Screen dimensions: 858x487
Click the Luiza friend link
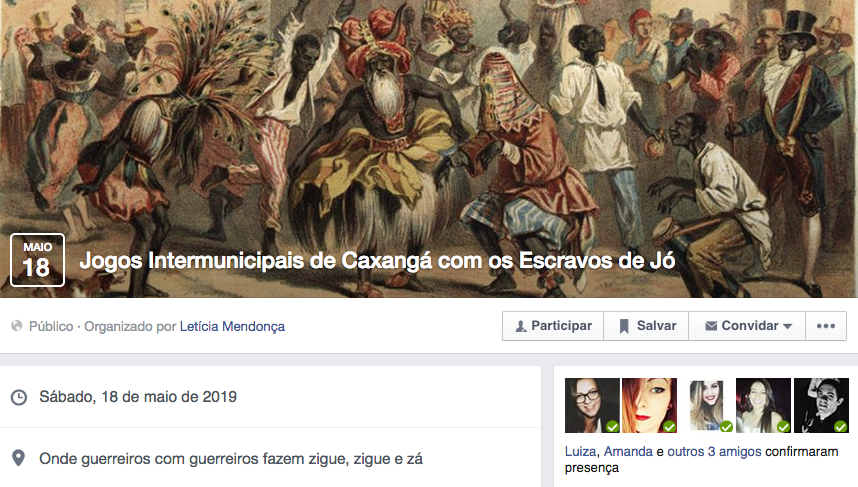point(580,452)
